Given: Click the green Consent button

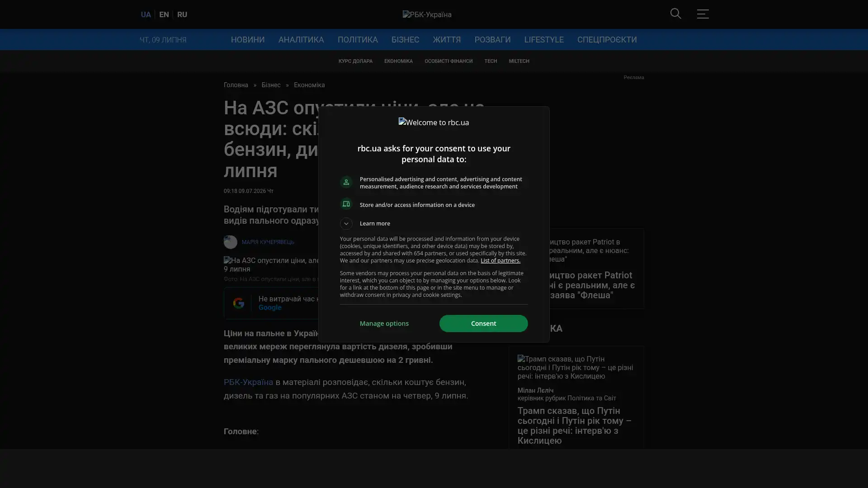Looking at the screenshot, I should (x=483, y=324).
